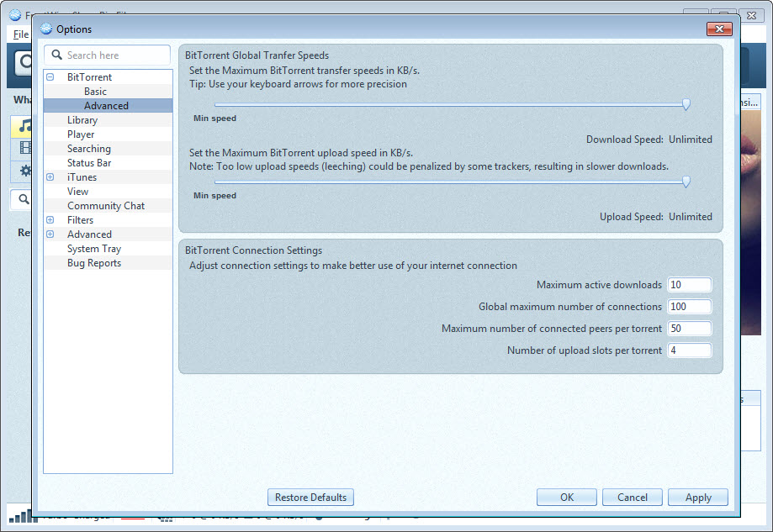Click the FrostWire app icon in the title bar

pos(15,15)
